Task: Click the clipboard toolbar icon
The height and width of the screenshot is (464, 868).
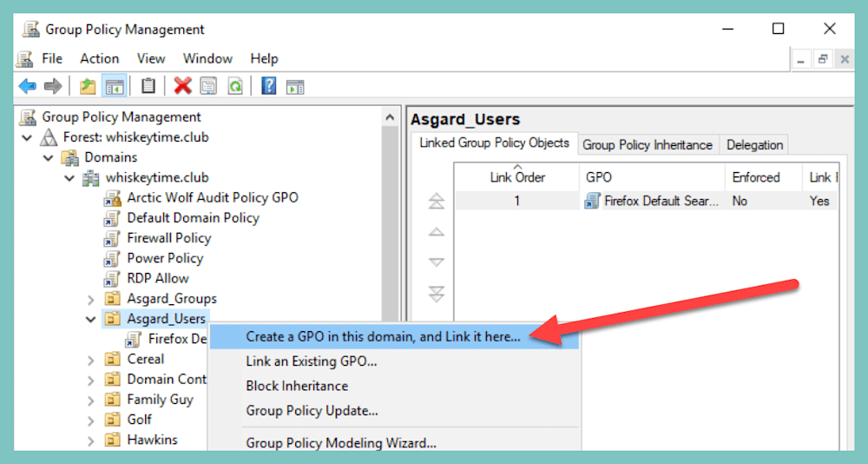Action: point(148,86)
